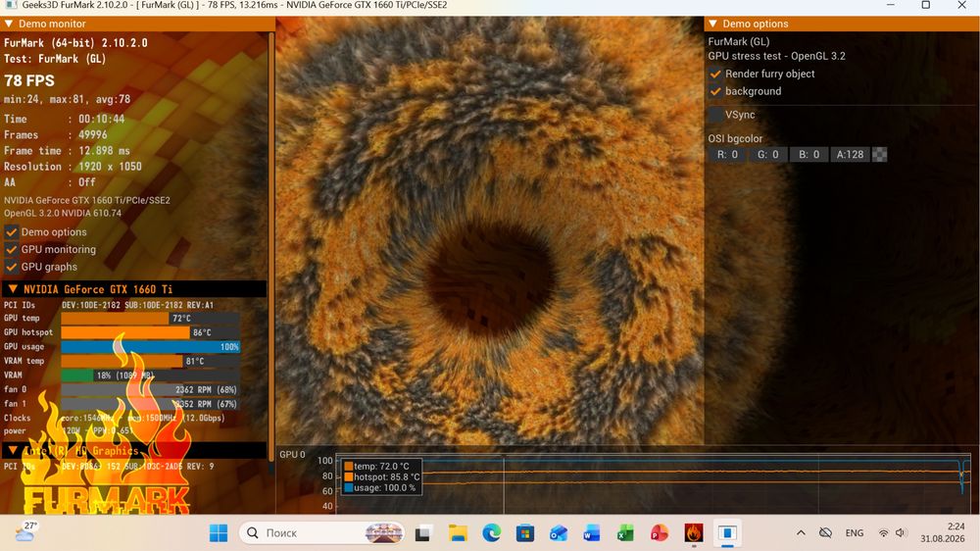Select the FurMark flame taskbar icon
Screen dimensions: 980x551
tap(693, 533)
